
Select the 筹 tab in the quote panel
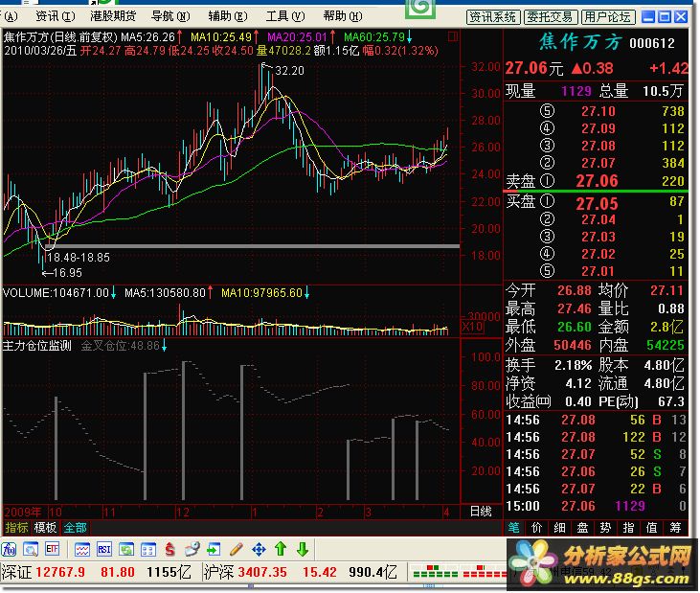point(675,528)
